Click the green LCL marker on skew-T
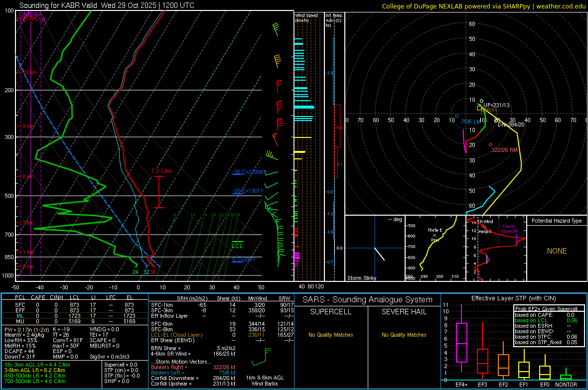 click(x=237, y=245)
